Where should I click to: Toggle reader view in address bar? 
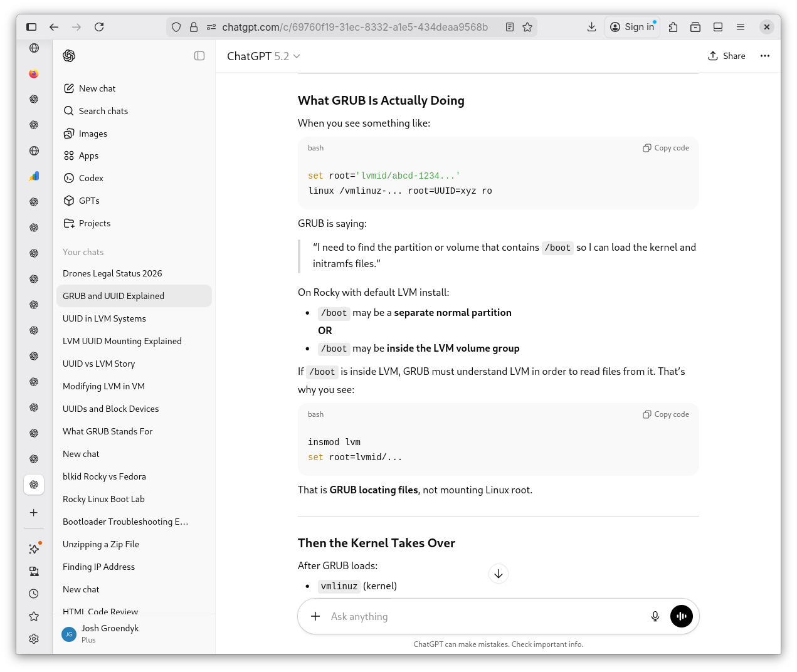[510, 27]
